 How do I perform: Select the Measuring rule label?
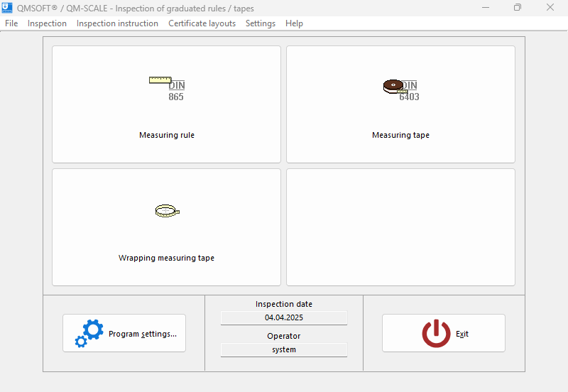tap(167, 135)
